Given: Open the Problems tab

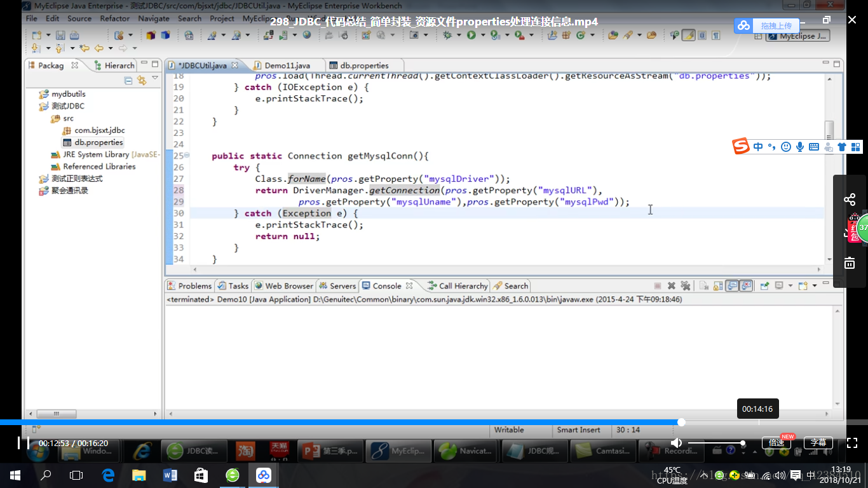Looking at the screenshot, I should tap(189, 286).
